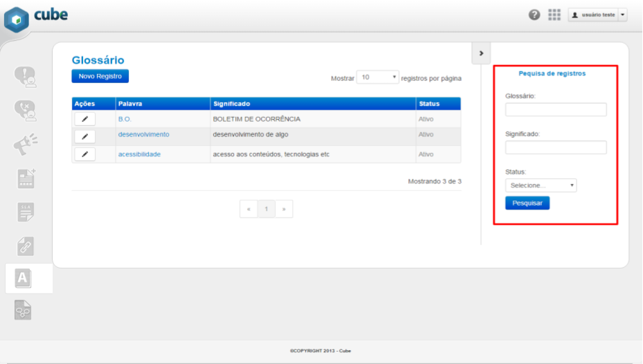Go to next page in pagination

284,209
